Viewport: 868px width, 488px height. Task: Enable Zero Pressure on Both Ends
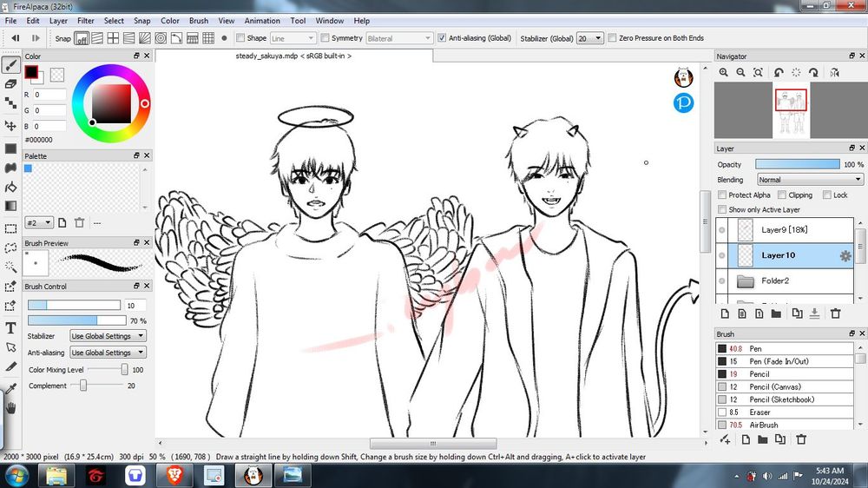612,37
